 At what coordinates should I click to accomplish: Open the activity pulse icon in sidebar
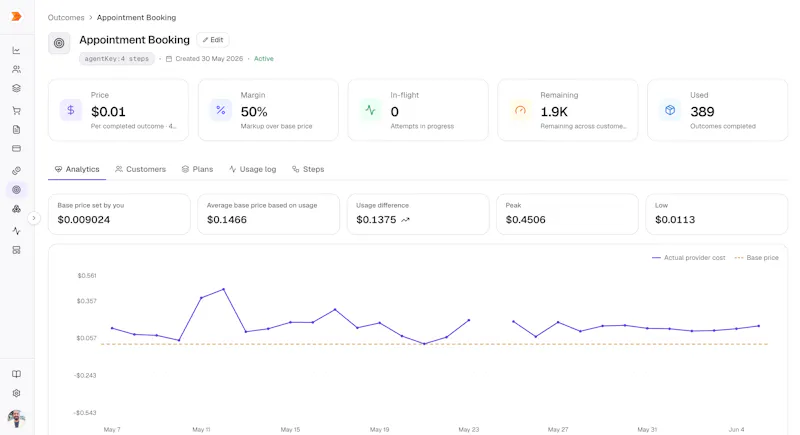click(x=16, y=231)
